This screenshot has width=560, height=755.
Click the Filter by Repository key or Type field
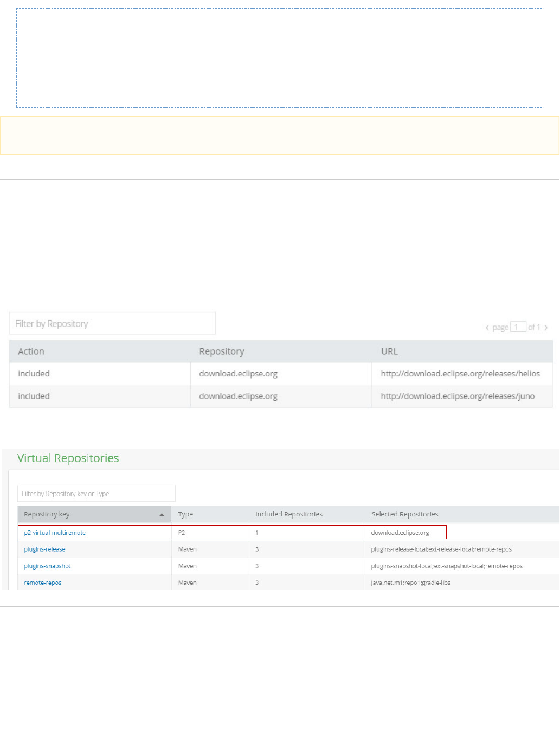(96, 494)
